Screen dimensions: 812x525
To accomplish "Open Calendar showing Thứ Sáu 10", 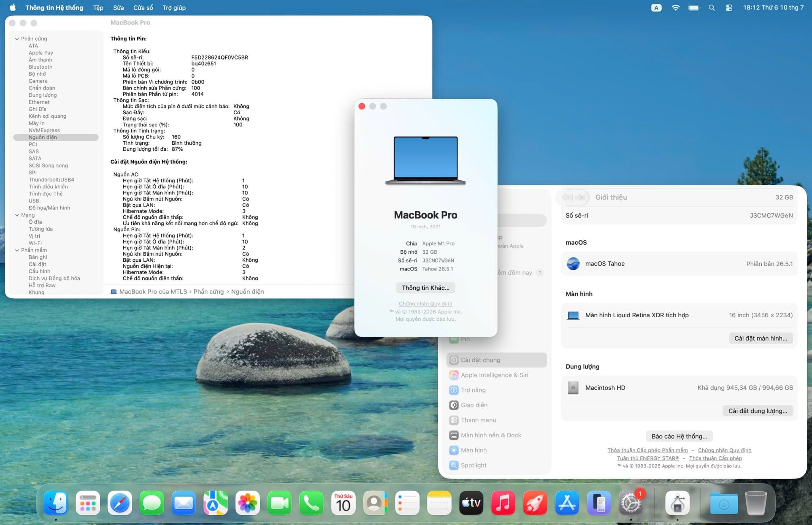I will [343, 503].
